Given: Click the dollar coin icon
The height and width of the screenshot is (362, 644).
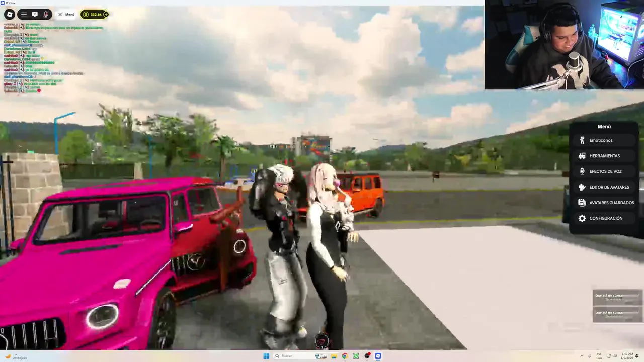Looking at the screenshot, I should tap(86, 14).
